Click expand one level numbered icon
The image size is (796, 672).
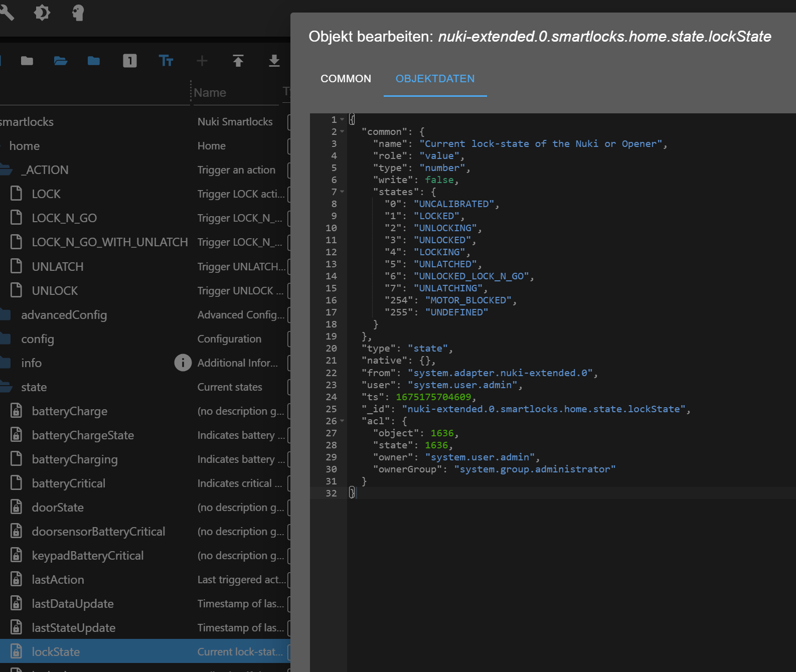[130, 61]
